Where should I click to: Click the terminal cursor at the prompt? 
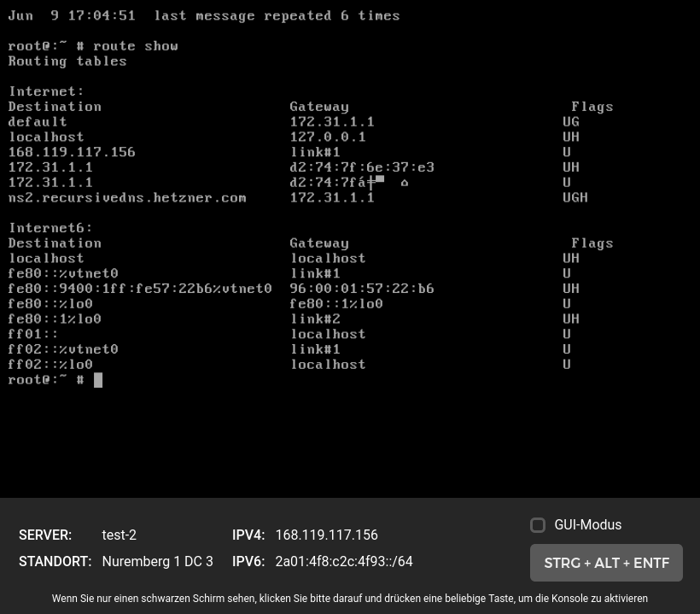(98, 380)
